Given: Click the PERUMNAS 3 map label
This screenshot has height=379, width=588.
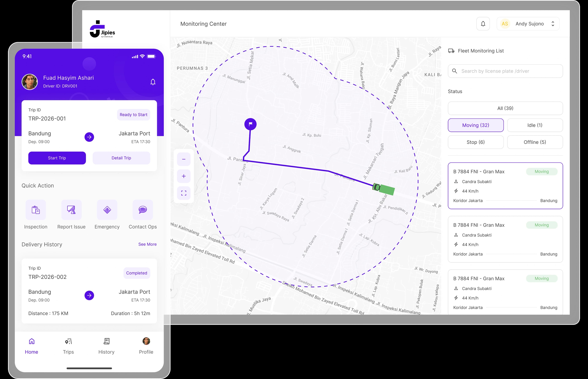Looking at the screenshot, I should click(x=192, y=68).
